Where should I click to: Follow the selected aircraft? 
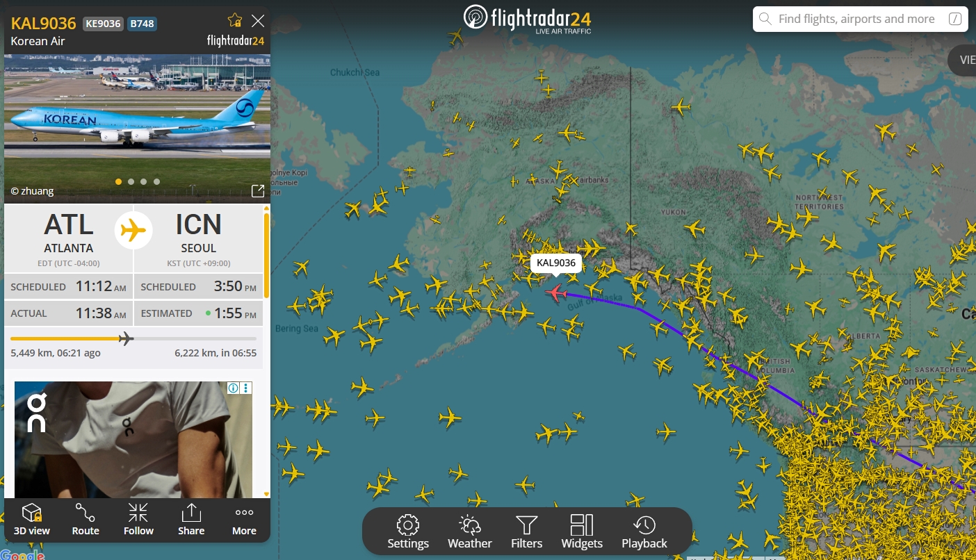pyautogui.click(x=138, y=520)
